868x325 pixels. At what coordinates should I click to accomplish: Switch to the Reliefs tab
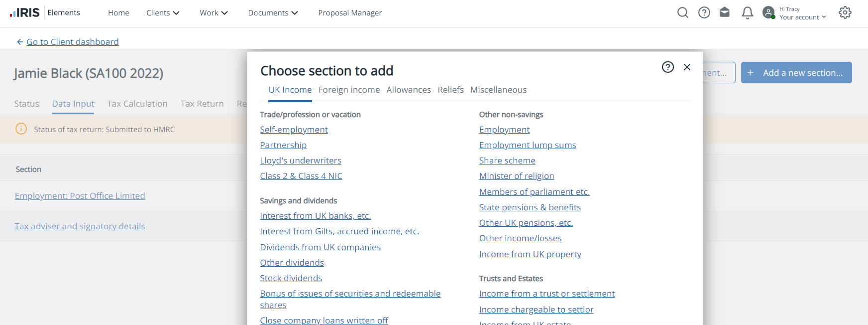tap(450, 90)
